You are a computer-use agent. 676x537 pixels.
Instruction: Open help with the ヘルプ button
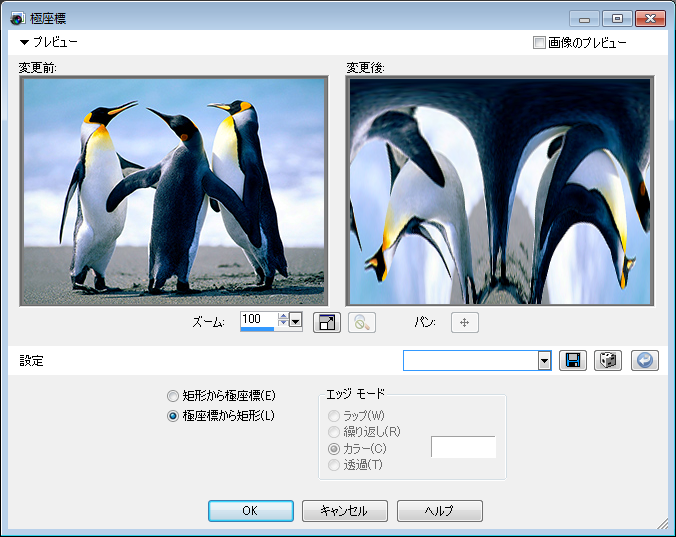point(439,511)
